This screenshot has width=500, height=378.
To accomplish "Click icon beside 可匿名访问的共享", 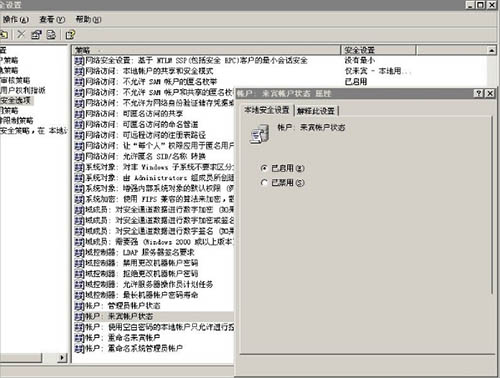I will (79, 114).
